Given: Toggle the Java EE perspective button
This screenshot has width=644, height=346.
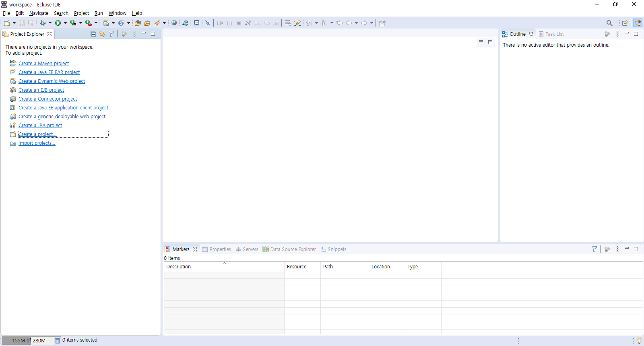Looking at the screenshot, I should [638, 23].
